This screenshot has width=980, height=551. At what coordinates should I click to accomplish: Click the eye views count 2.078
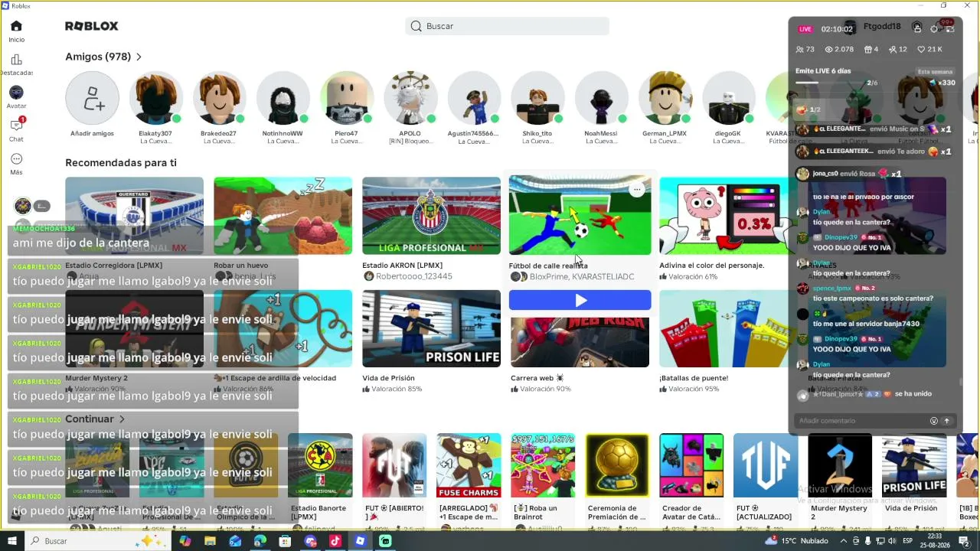point(839,49)
